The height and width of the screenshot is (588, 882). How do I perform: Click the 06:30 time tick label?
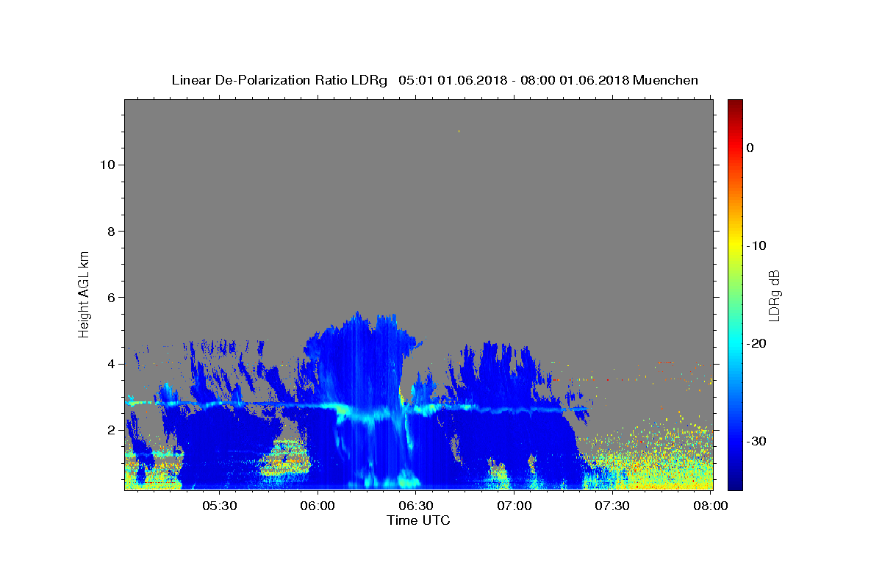pyautogui.click(x=416, y=506)
